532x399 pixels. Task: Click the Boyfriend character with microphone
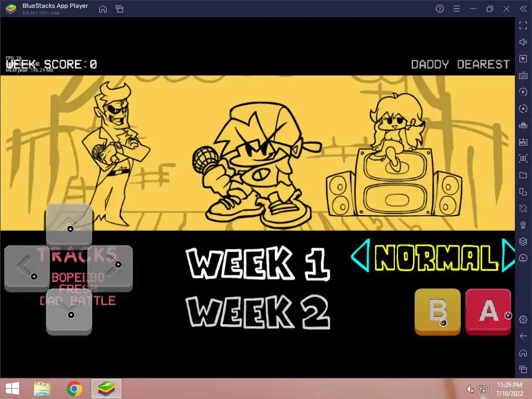pos(257,165)
